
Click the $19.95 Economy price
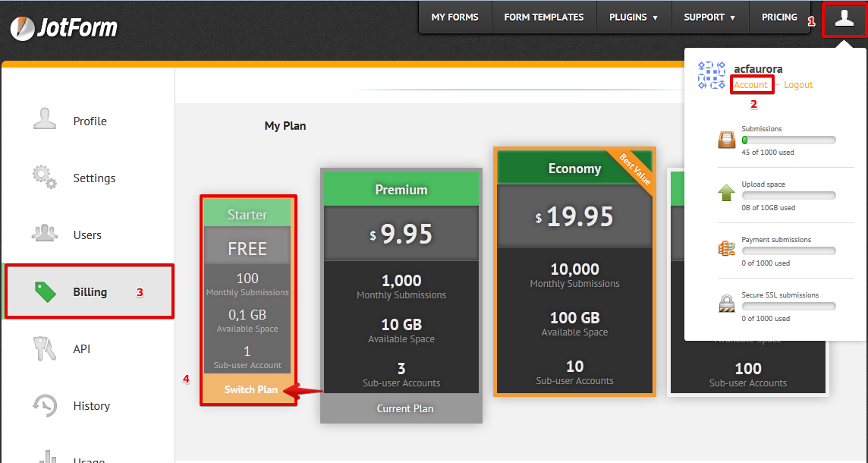click(x=575, y=216)
